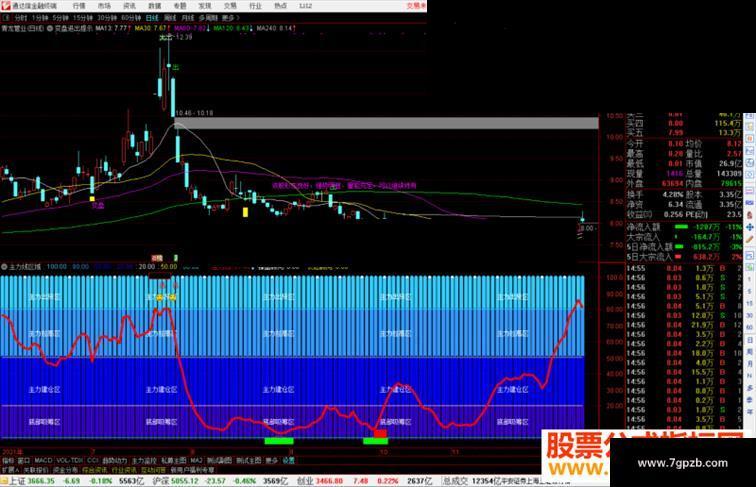Open the 窗口 tab in indicator bar
The image size is (756, 487).
coord(24,461)
